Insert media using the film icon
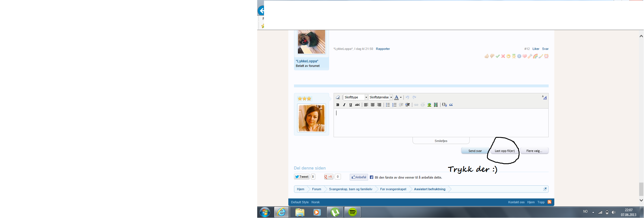Image resolution: width=644 pixels, height=218 pixels. [436, 105]
